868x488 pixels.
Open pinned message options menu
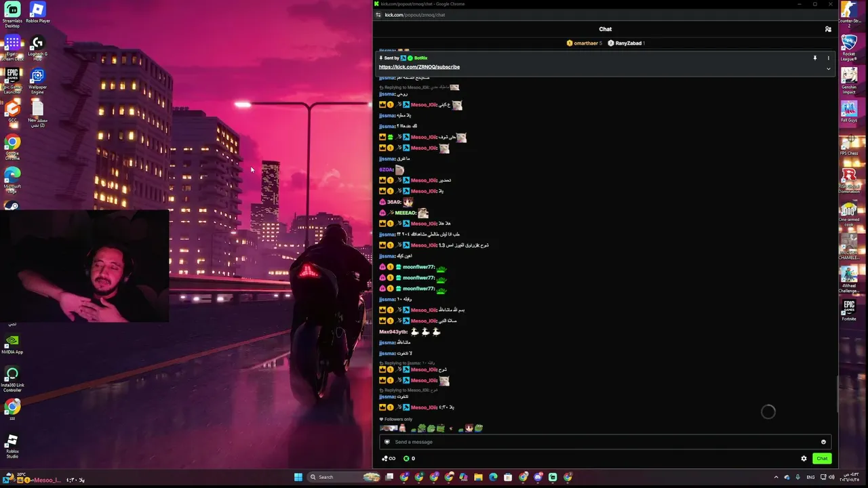pos(828,58)
